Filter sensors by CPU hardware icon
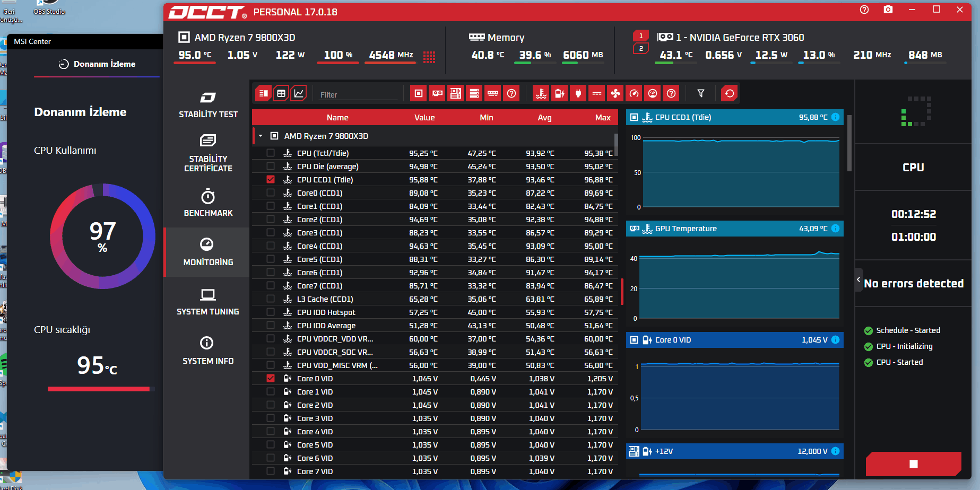The image size is (980, 490). 419,94
